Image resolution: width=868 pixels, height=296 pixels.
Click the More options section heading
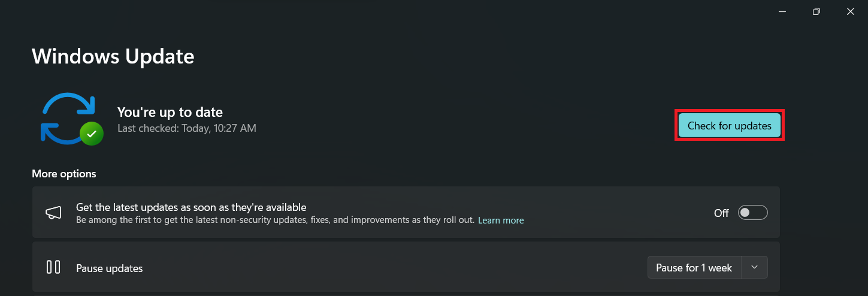point(64,174)
